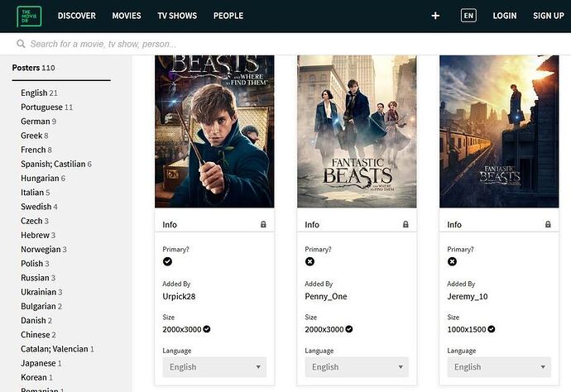
Task: Open user profile Jeremy_10
Action: pos(468,296)
